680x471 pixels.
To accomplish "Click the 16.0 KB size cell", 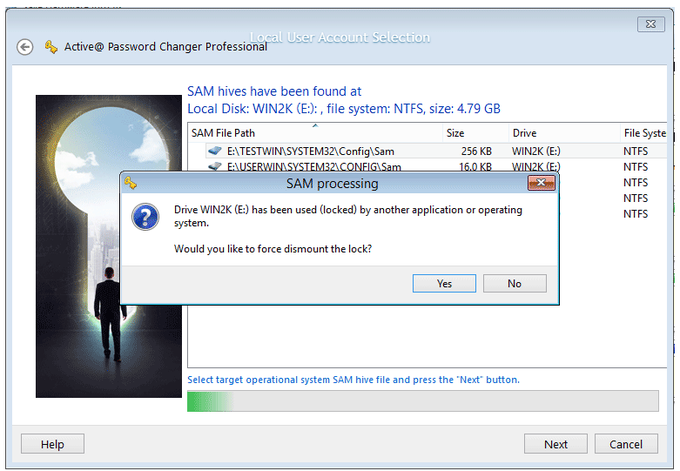I will pos(475,166).
